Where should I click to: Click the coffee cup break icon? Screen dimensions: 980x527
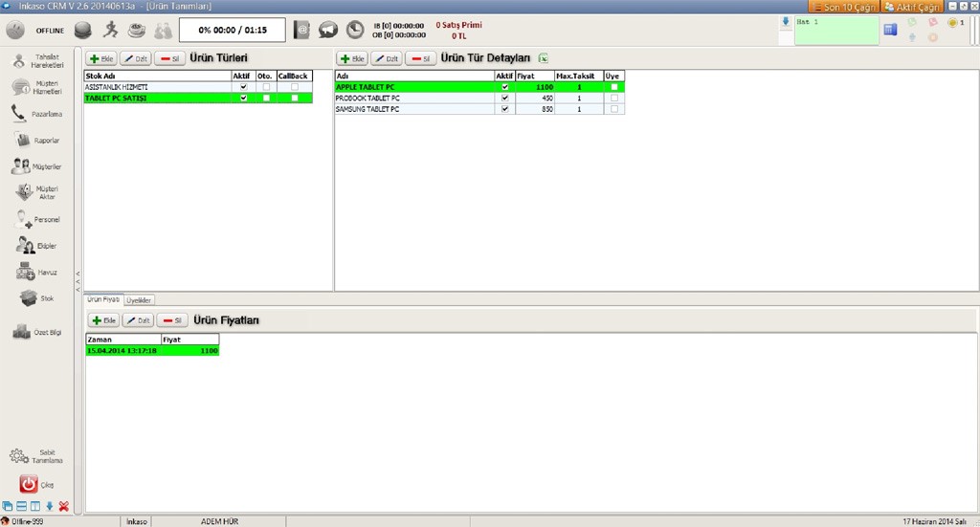137,30
